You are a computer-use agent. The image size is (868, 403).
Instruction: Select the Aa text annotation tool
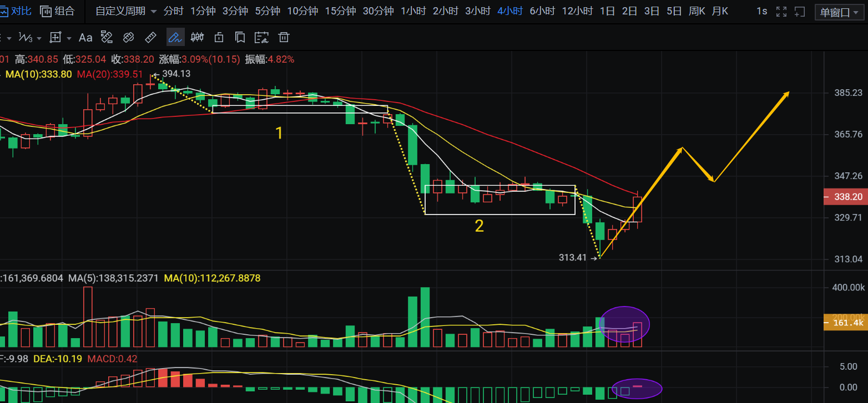(x=85, y=38)
